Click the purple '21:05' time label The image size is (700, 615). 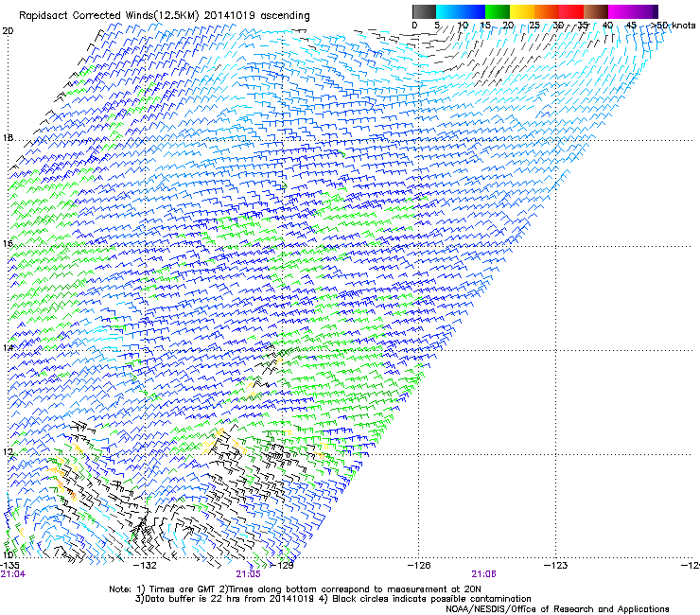coord(248,574)
